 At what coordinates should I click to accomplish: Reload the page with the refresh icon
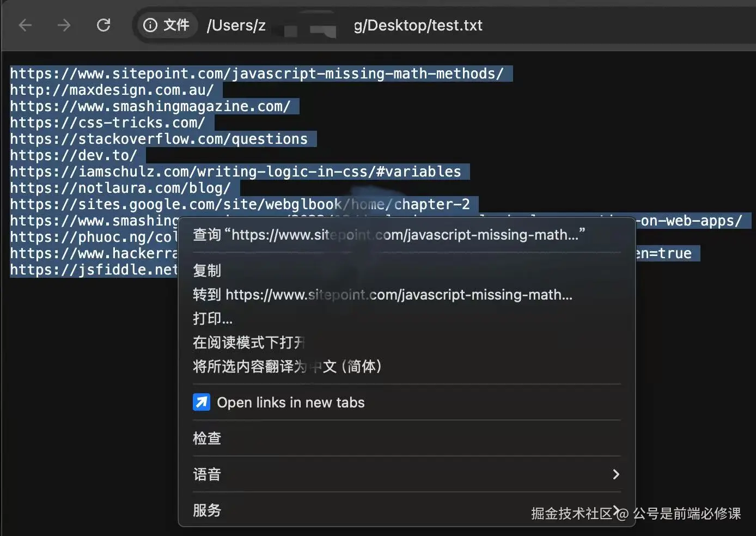(103, 25)
